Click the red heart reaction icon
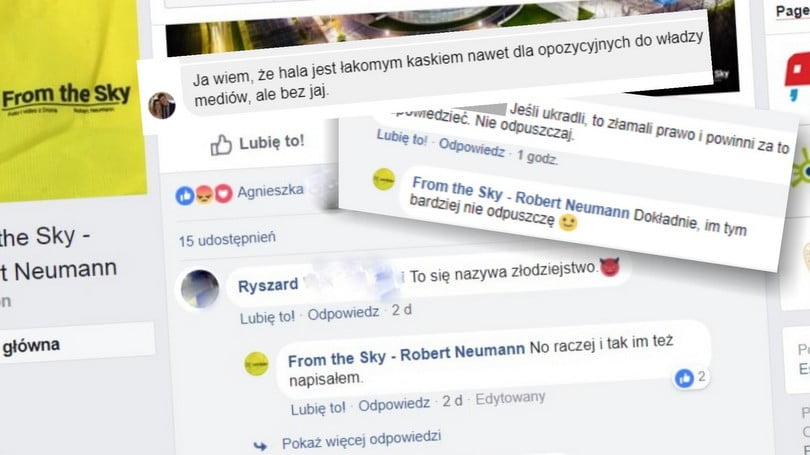Viewport: 810px width, 455px height. point(223,194)
